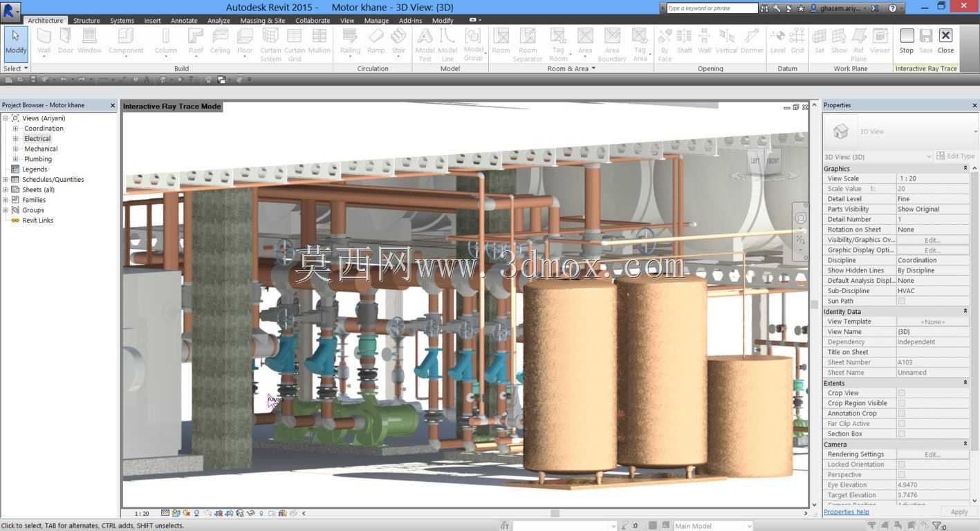The image size is (980, 531).
Task: Close the Interactive Ray Trace mode
Action: pyautogui.click(x=945, y=41)
